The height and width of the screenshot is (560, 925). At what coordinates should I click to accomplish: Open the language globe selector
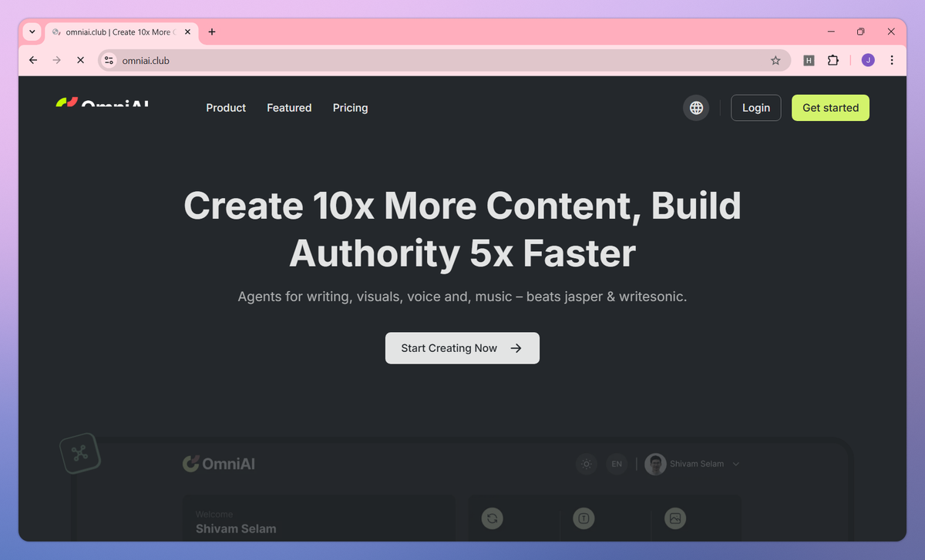coord(696,108)
